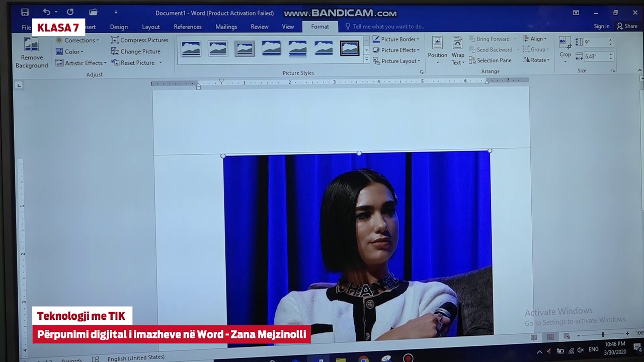The image size is (644, 362).
Task: Open the Wrap Text menu
Action: [x=458, y=50]
